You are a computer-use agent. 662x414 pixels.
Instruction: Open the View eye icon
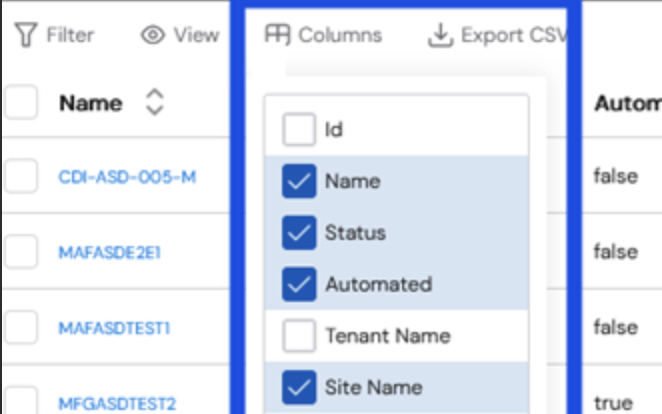[153, 35]
